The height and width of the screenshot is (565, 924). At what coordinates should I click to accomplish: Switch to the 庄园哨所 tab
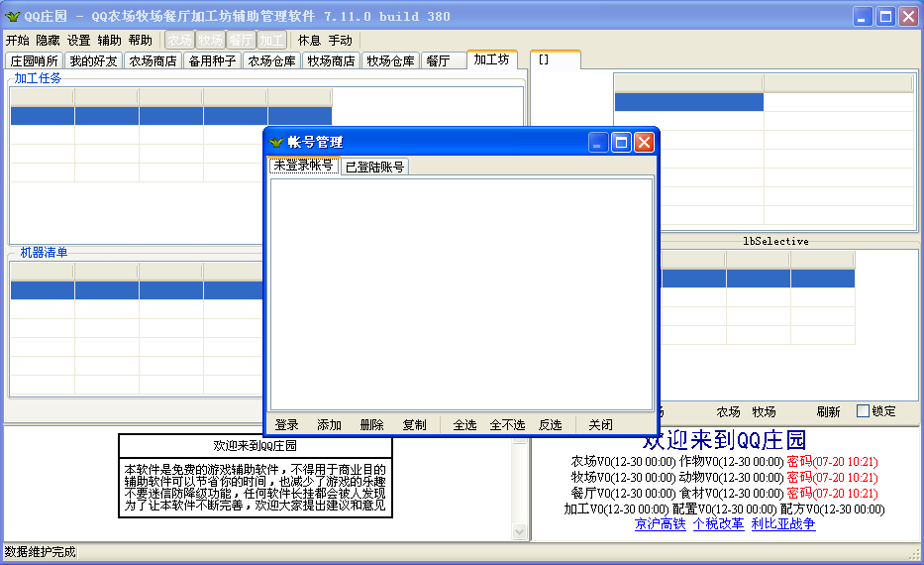(35, 60)
